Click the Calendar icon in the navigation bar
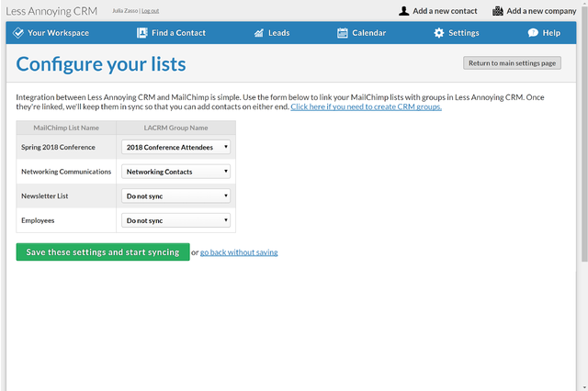Screen dimensions: 588x391 pos(343,33)
